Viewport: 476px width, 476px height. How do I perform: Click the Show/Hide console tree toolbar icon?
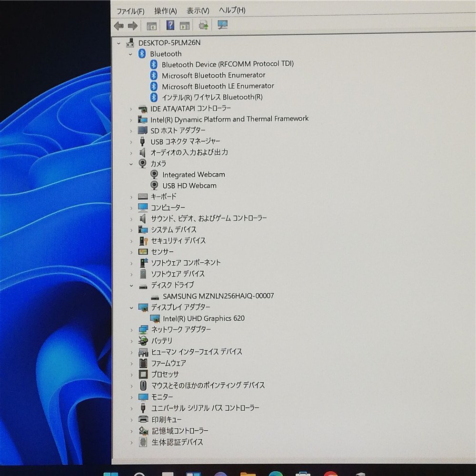[151, 25]
